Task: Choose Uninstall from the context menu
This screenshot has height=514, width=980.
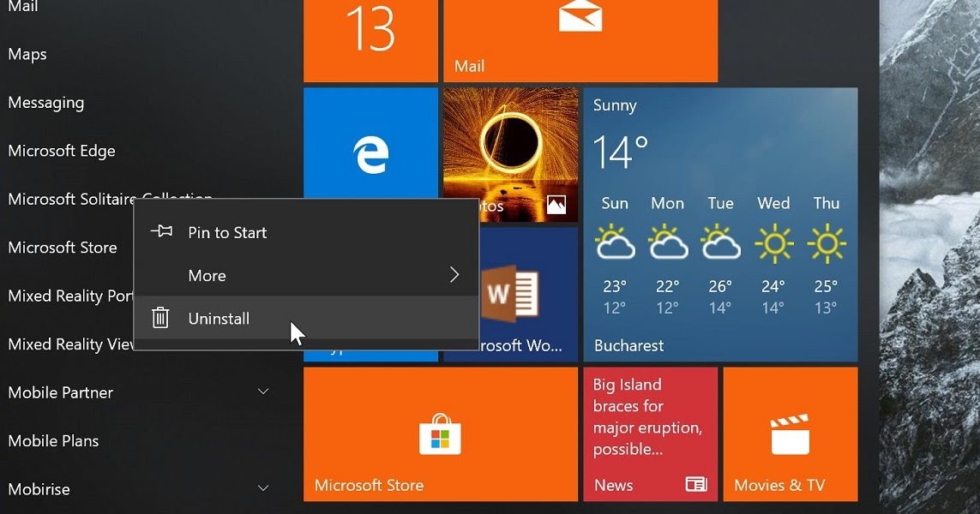Action: [219, 318]
